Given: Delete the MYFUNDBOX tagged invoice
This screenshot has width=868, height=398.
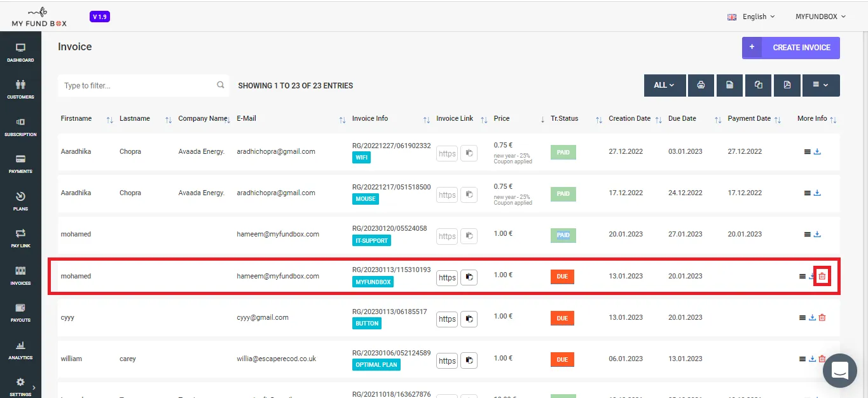Looking at the screenshot, I should coord(822,276).
